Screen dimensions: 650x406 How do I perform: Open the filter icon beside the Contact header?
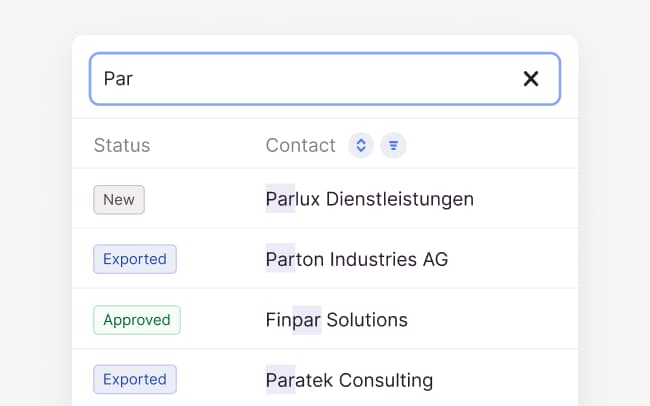(394, 146)
